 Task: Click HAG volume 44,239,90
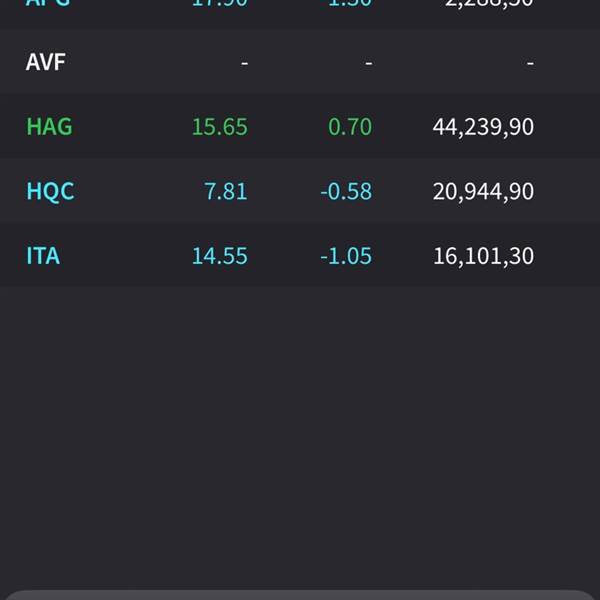[483, 127]
